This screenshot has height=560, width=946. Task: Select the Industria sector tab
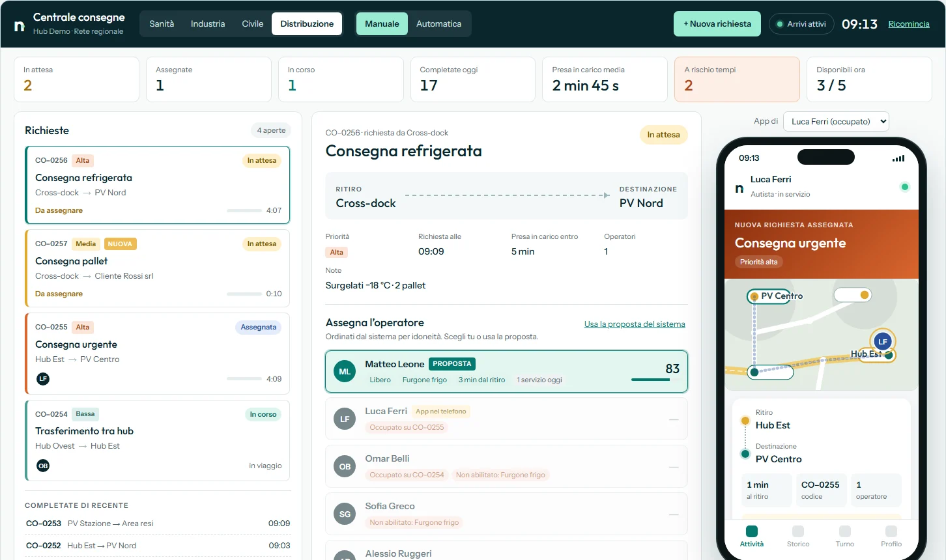pos(208,24)
